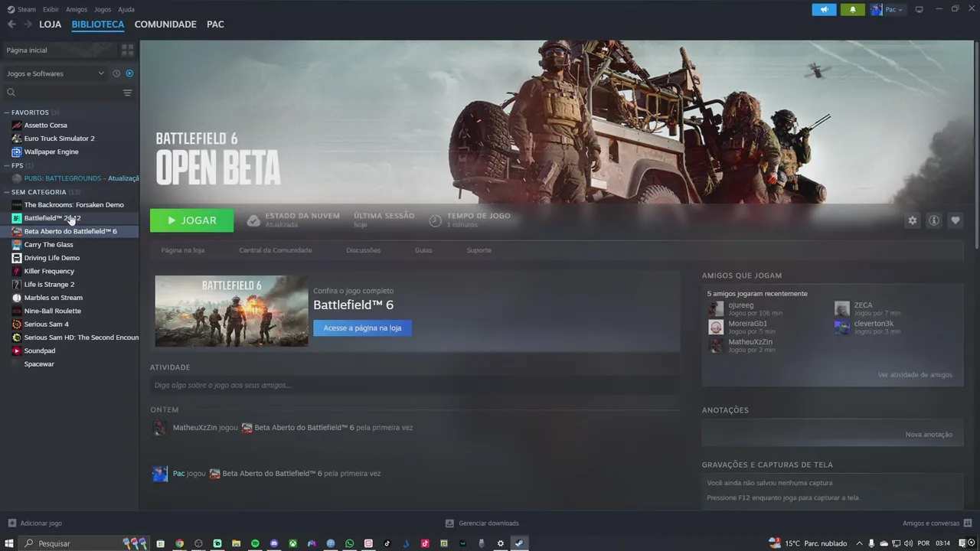980x551 pixels.
Task: Select Assetto Corsa in library
Action: 45,126
